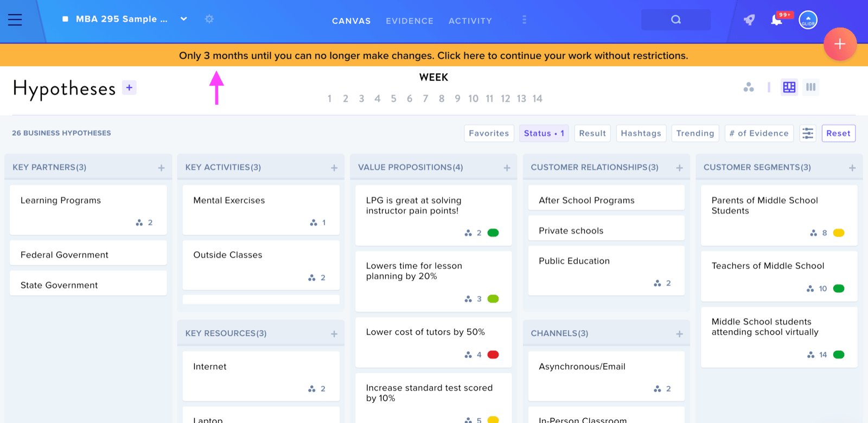This screenshot has height=423, width=868.
Task: Click evidence icon on Public Education card
Action: [x=658, y=283]
